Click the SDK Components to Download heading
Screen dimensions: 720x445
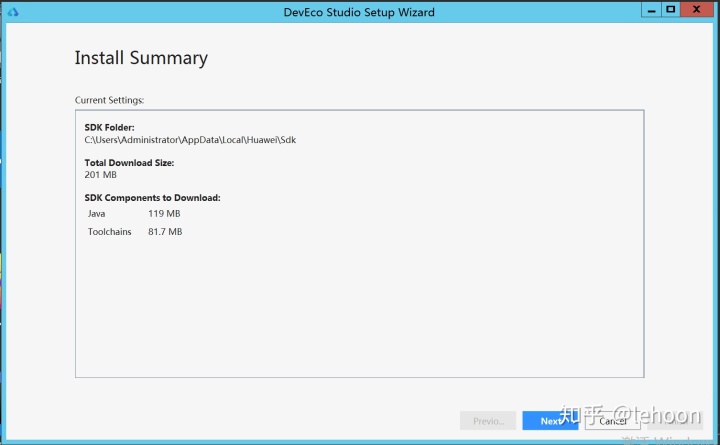tap(152, 198)
